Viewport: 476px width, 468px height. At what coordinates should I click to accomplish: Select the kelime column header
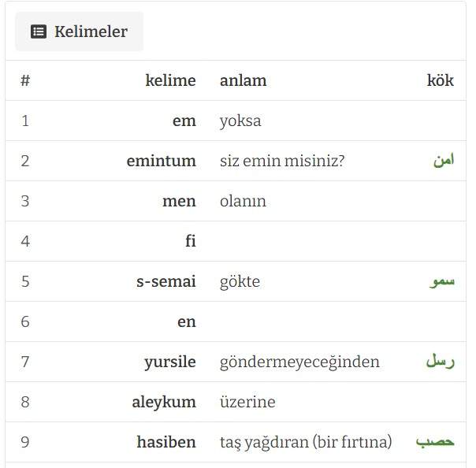click(170, 80)
